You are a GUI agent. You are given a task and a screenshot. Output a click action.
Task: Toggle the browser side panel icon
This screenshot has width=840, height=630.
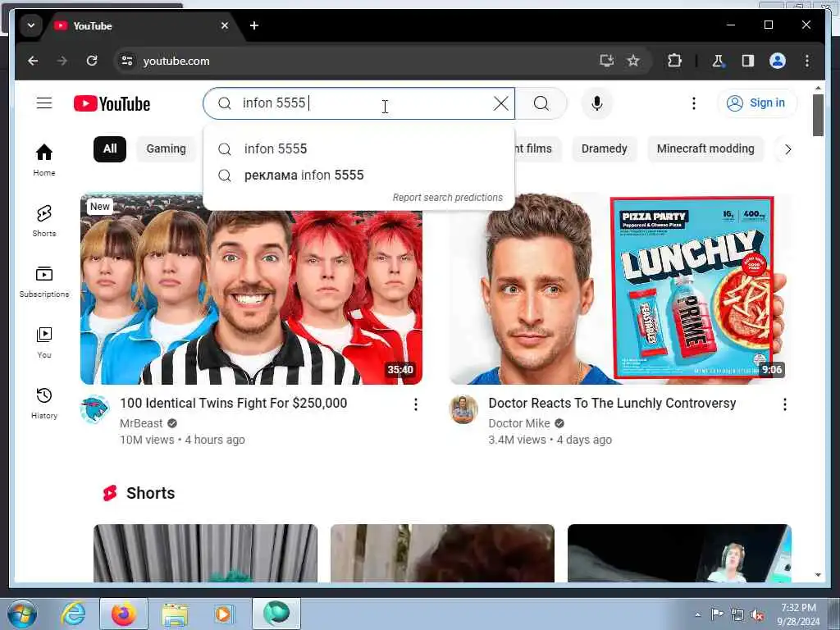748,61
